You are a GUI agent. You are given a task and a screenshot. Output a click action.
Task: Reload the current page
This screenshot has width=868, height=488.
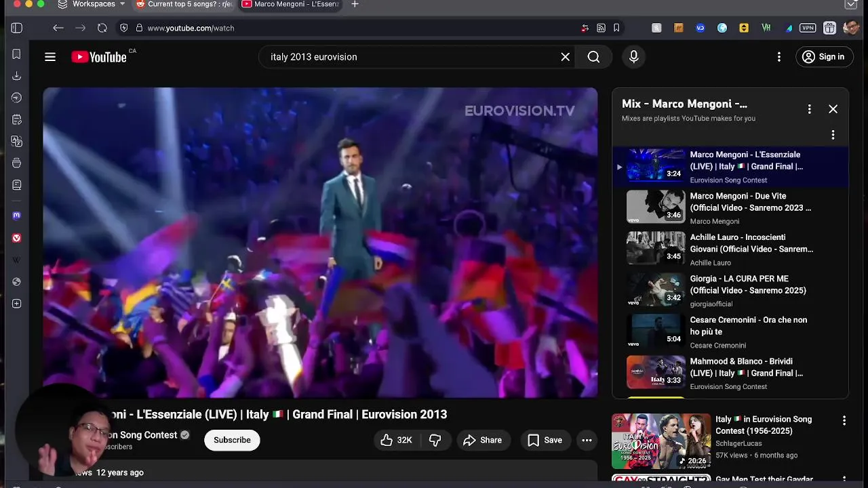click(102, 28)
